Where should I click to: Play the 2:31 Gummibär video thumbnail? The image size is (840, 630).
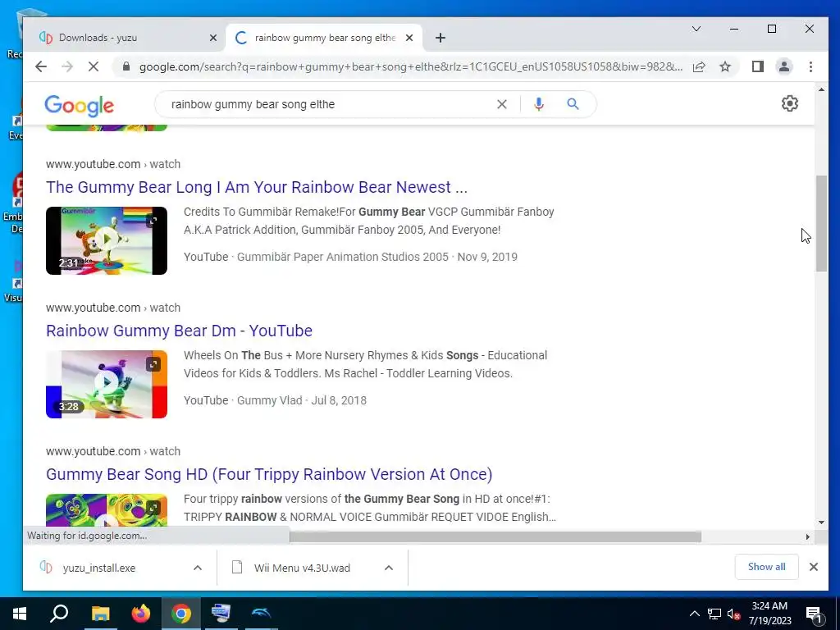[107, 240]
